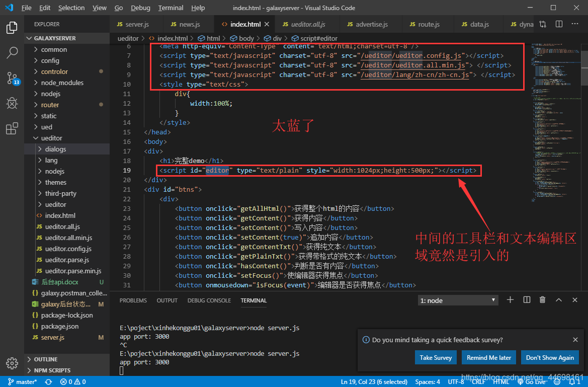Open the Extensions view icon
Screen dimensions: 588x387
(x=12, y=128)
